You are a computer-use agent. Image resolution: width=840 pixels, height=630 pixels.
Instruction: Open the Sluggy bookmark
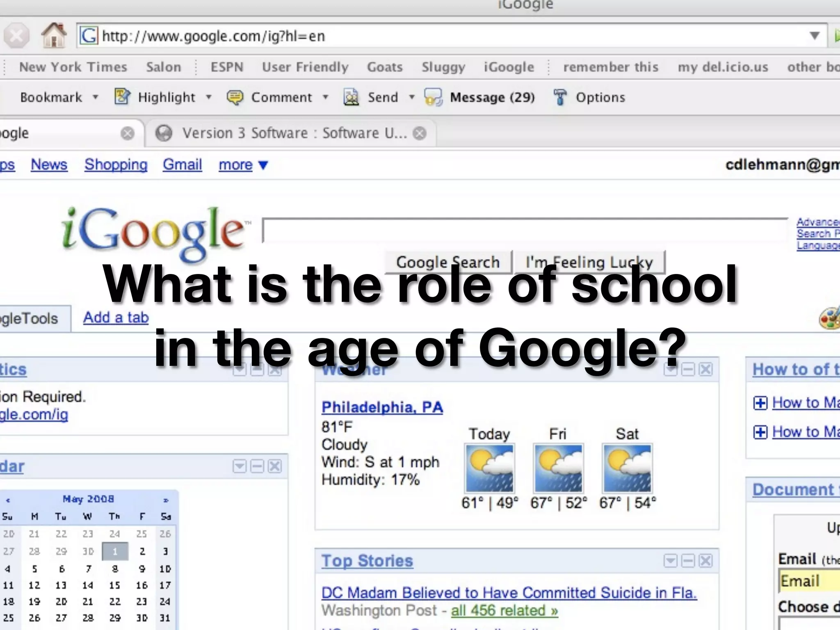point(443,67)
